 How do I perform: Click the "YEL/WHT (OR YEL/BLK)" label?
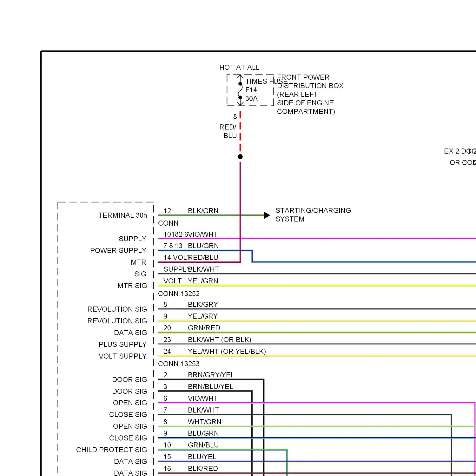point(227,351)
